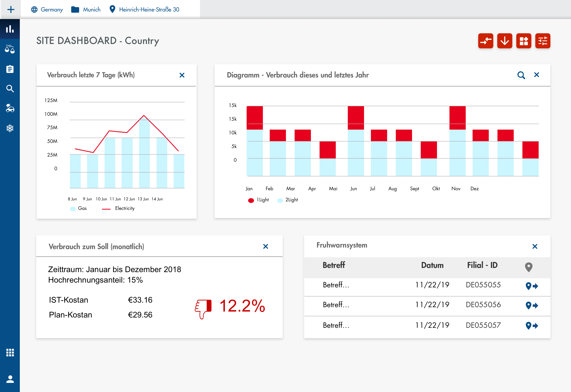Image resolution: width=571 pixels, height=392 pixels.
Task: Click the red filter sliders button
Action: click(x=543, y=41)
